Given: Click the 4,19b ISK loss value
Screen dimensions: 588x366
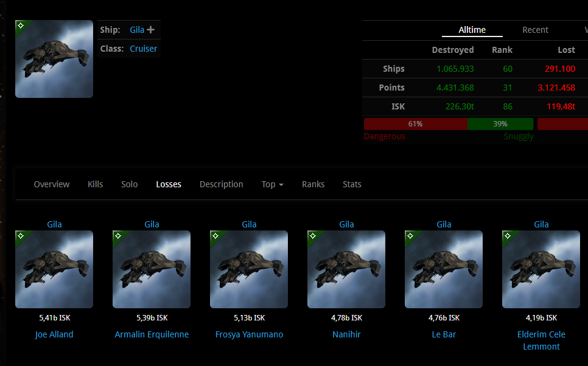Looking at the screenshot, I should click(542, 318).
